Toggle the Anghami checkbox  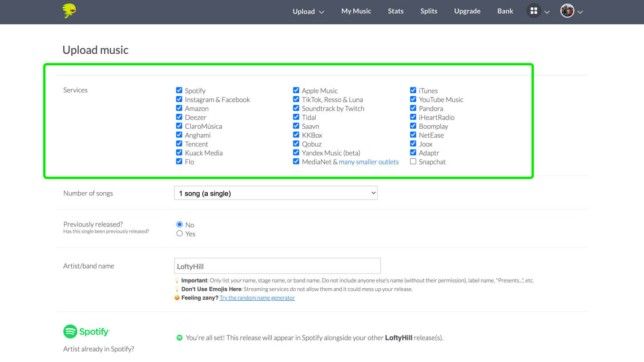click(179, 135)
